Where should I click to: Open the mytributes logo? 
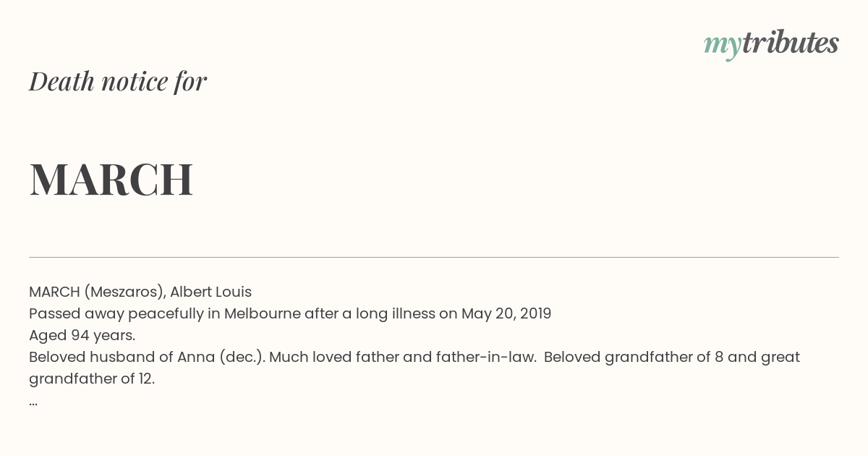[x=771, y=44]
